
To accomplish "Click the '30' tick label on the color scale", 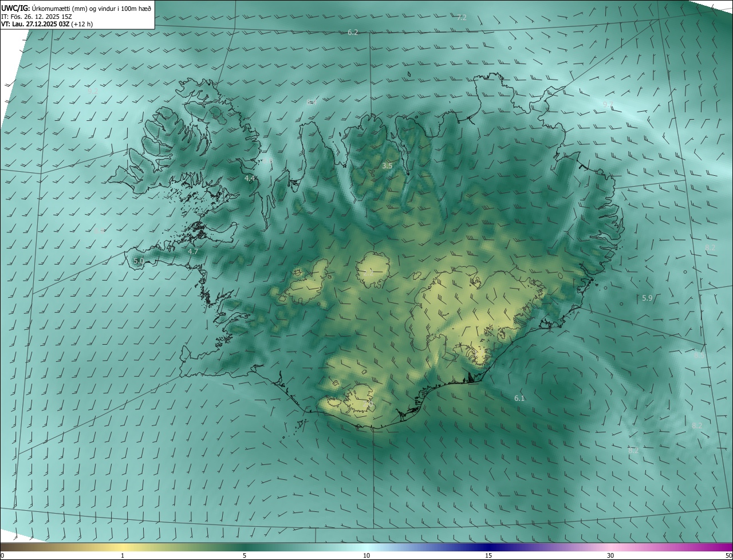I will 610,555.
